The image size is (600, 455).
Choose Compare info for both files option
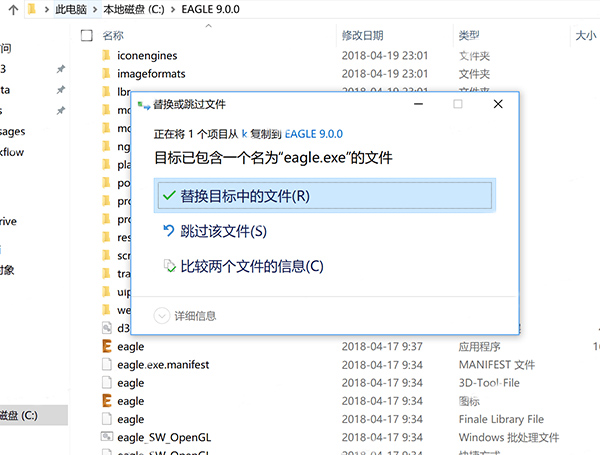243,266
